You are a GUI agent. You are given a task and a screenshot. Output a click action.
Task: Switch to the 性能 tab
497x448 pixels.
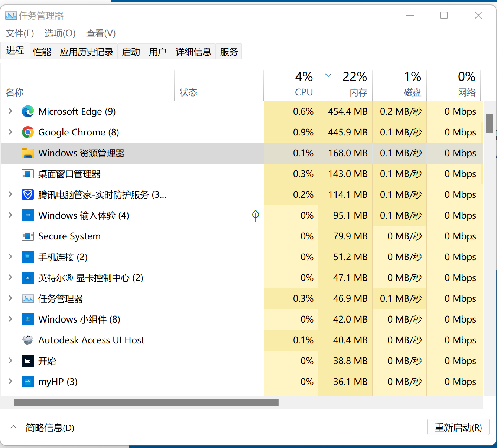point(42,52)
